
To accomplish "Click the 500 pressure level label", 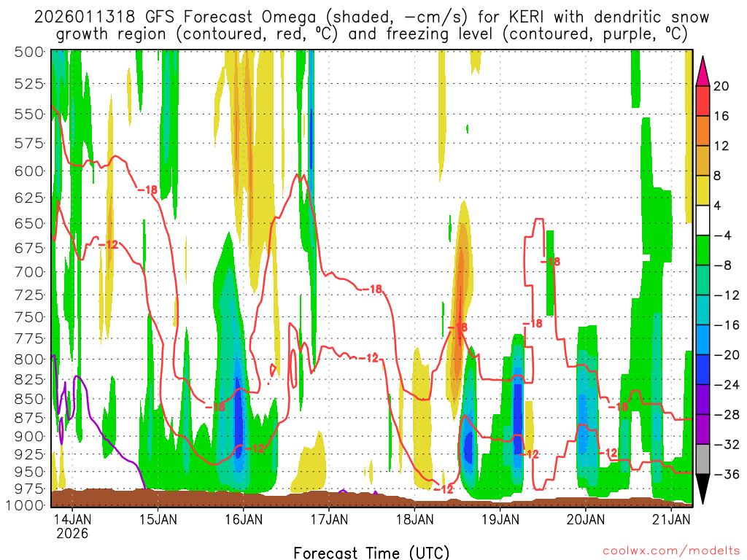I will tap(29, 52).
